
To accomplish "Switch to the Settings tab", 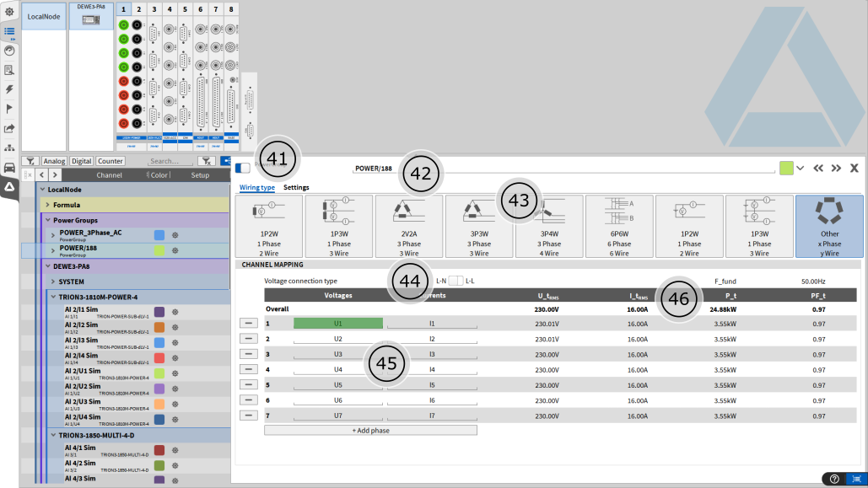I will click(x=296, y=188).
